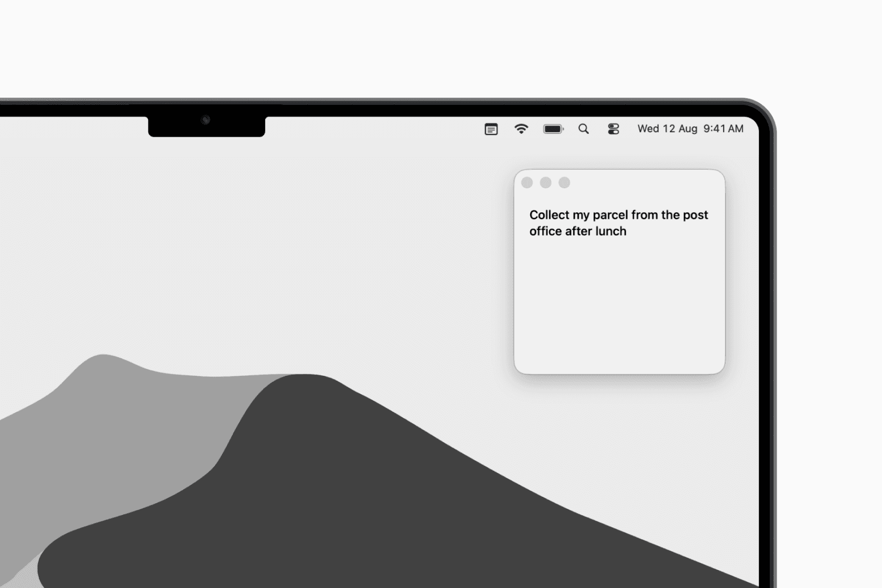
Task: Close the note window
Action: click(x=527, y=183)
